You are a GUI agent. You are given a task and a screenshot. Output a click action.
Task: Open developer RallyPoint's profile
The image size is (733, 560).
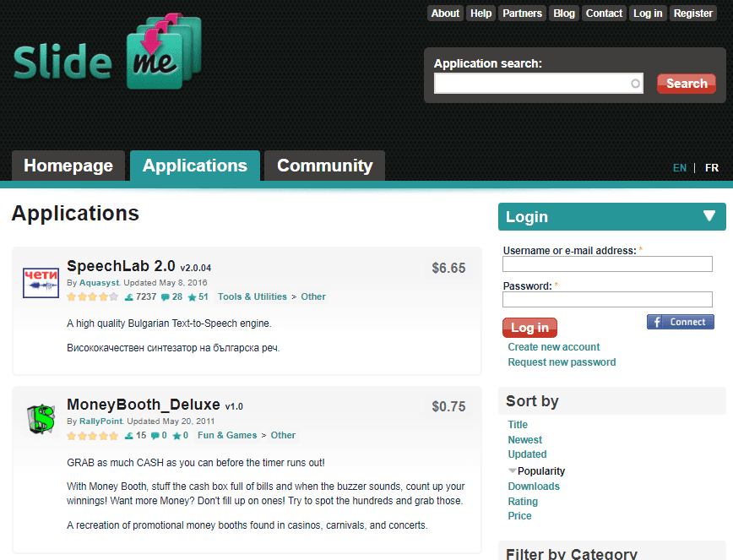[x=101, y=421]
